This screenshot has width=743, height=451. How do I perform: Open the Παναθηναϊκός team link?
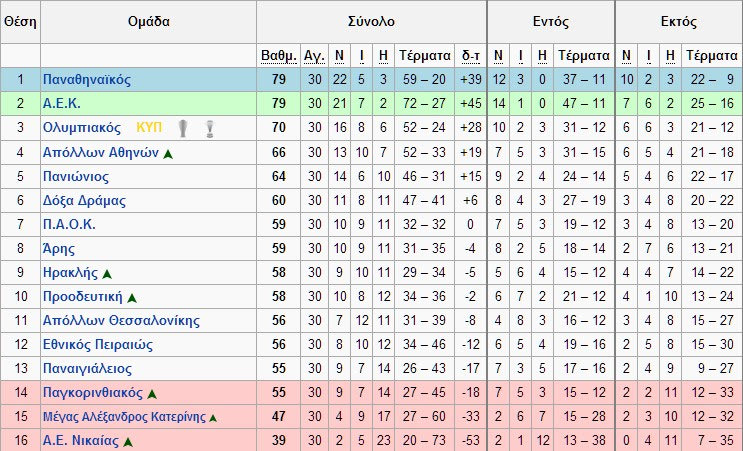coord(87,79)
